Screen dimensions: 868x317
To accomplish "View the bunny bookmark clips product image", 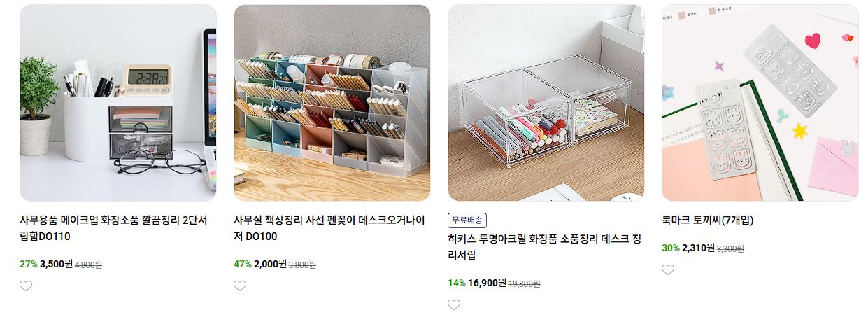I will (760, 103).
